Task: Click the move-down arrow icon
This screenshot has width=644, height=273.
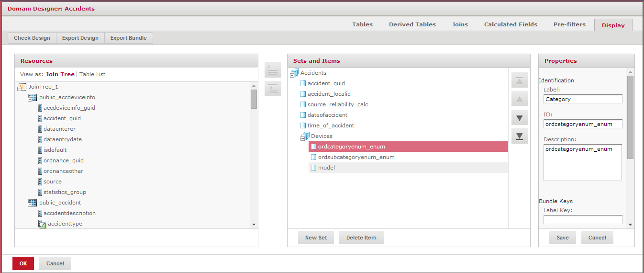Action: tap(519, 118)
